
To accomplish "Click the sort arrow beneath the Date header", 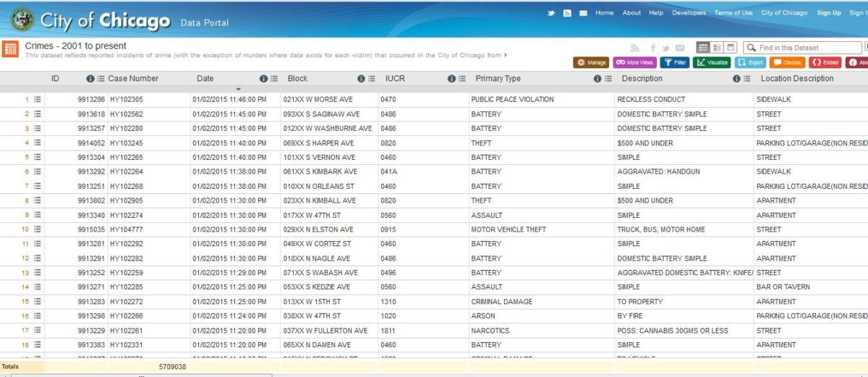I will coord(238,88).
